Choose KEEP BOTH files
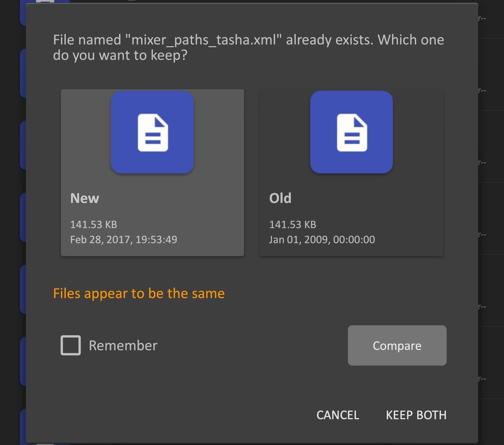The width and height of the screenshot is (504, 445). tap(416, 415)
